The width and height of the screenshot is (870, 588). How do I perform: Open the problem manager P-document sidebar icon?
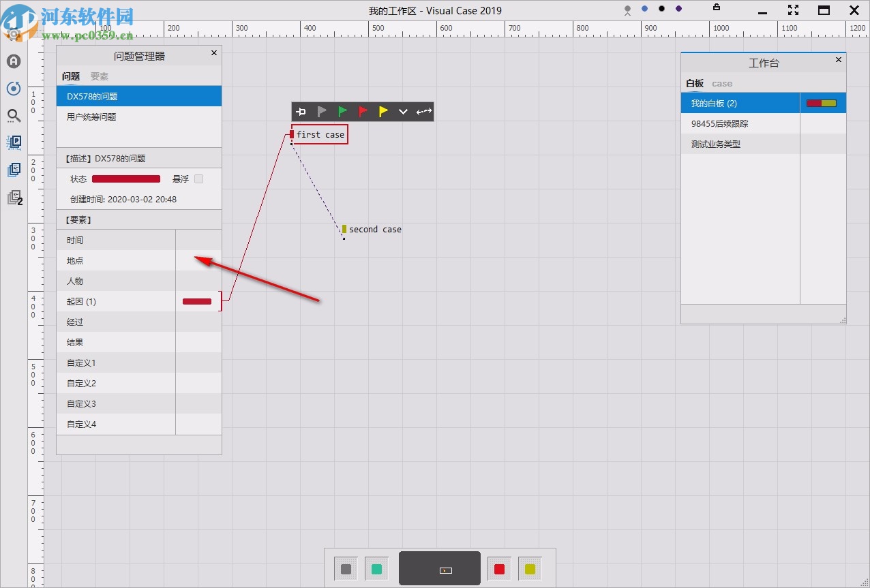click(14, 142)
